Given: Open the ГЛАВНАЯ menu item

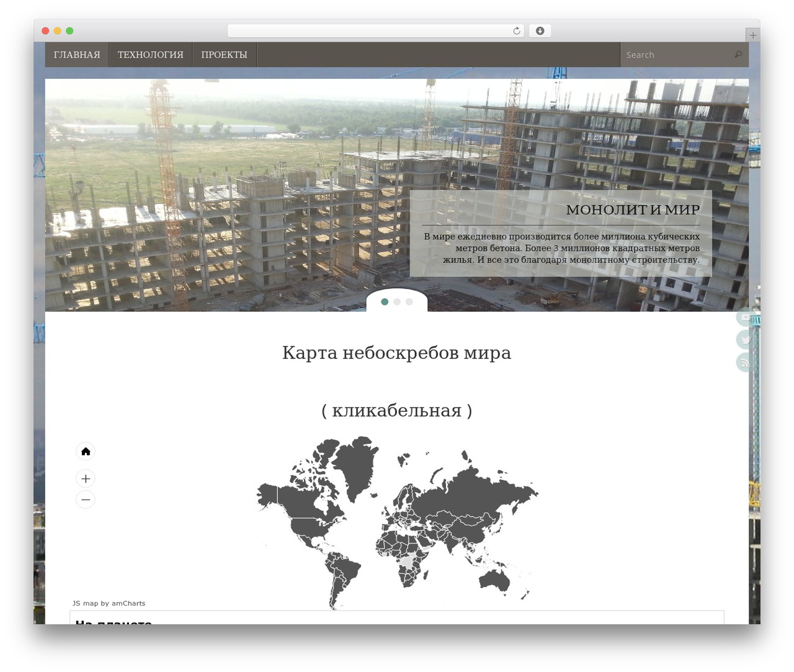Looking at the screenshot, I should click(77, 55).
